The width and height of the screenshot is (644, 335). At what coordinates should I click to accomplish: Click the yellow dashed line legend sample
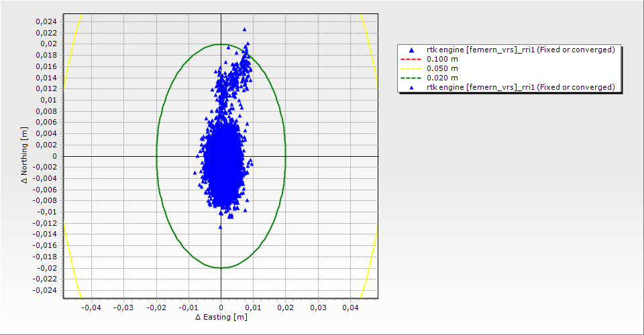411,68
